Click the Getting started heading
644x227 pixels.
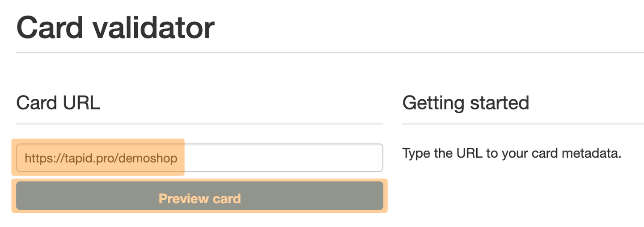point(466,103)
